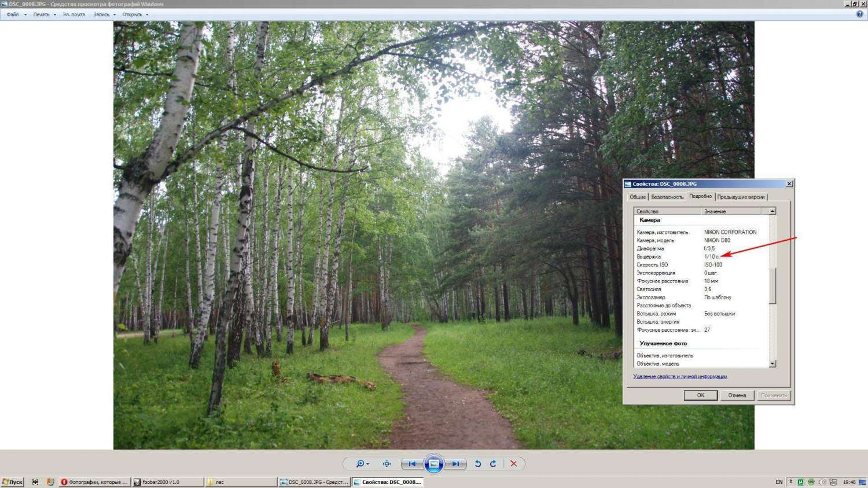Go to the next photo
Screen dimensions: 868x488
pos(455,464)
